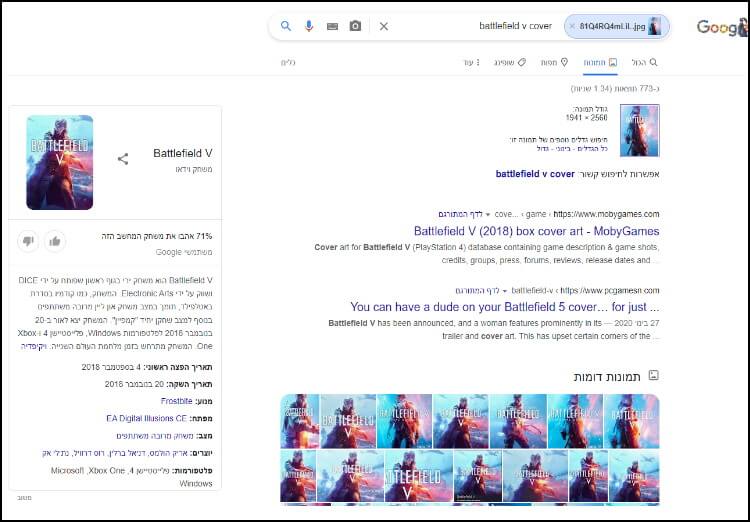Click the משוב feedback link below panel
The width and height of the screenshot is (750, 522).
coord(24,498)
